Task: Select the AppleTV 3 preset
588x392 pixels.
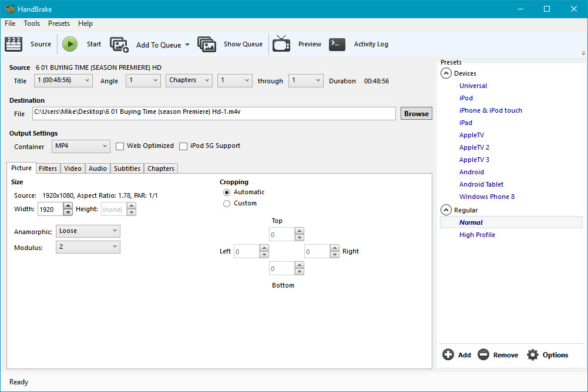Action: [474, 160]
